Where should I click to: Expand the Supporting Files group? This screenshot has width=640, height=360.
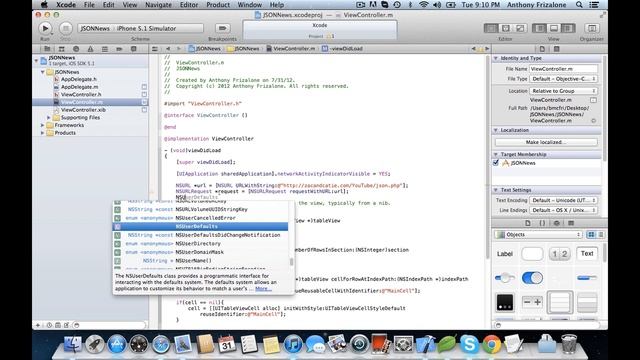pos(49,118)
